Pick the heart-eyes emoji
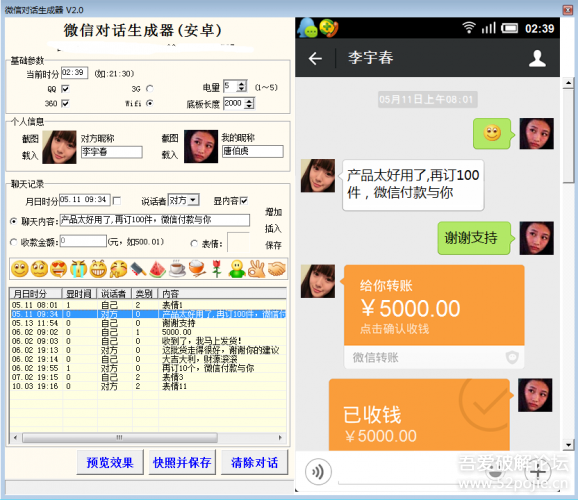 59,268
